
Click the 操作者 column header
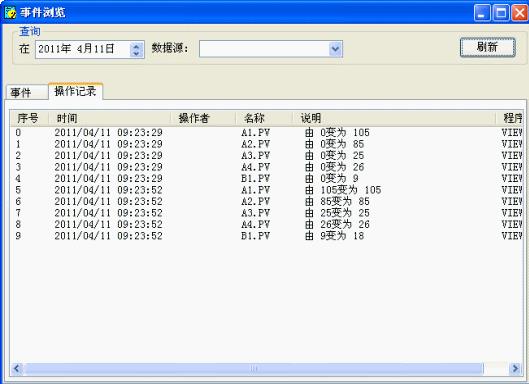[x=203, y=118]
